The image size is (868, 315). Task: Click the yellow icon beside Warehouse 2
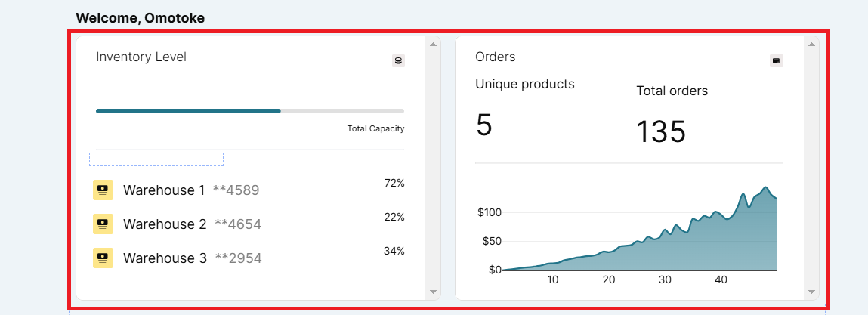[103, 224]
